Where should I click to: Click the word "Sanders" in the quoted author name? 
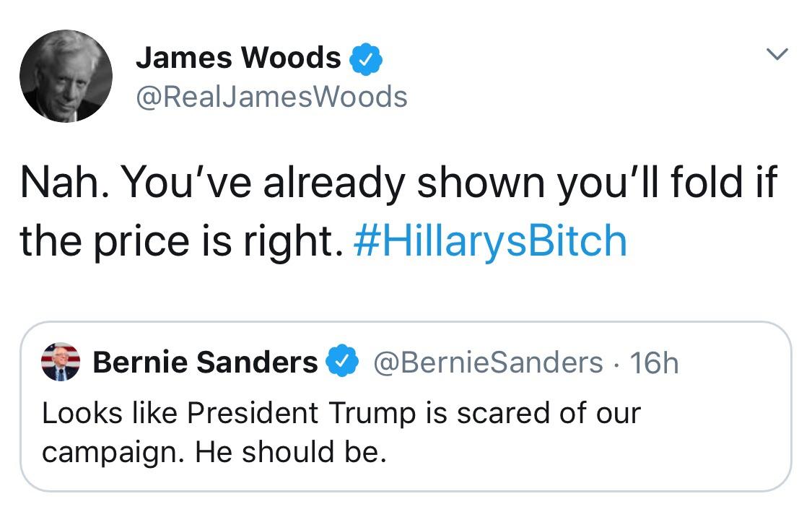[257, 362]
